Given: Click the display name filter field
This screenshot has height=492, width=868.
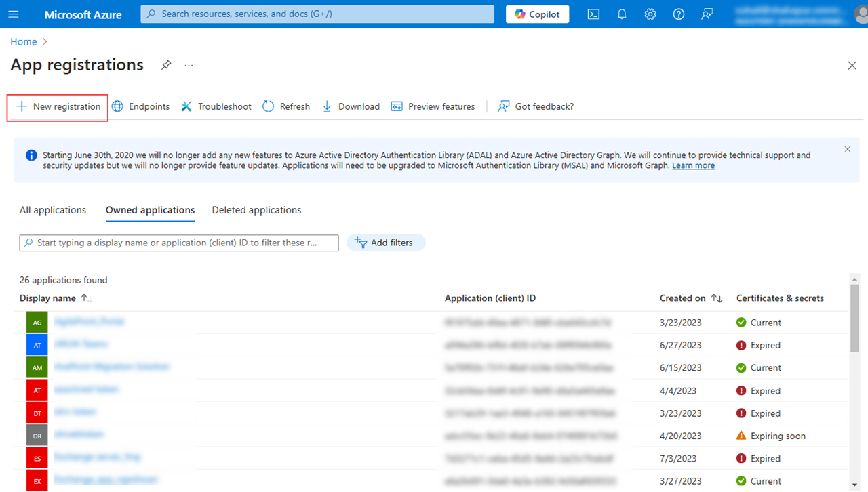Looking at the screenshot, I should (179, 243).
